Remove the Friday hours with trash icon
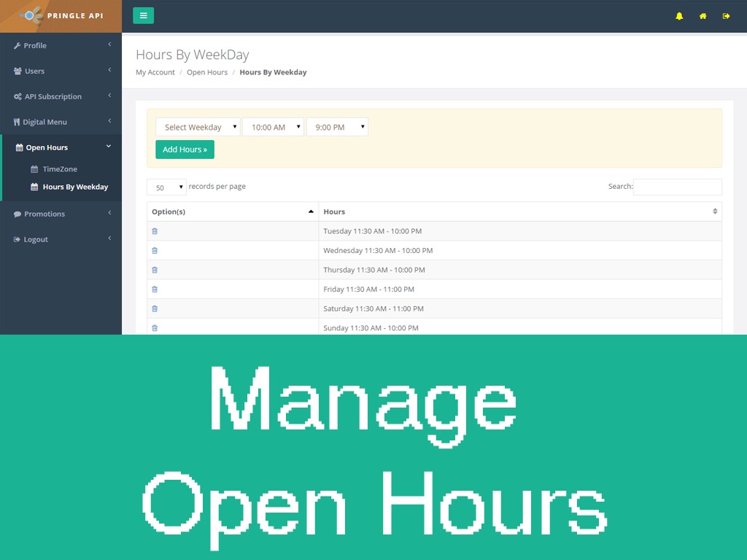The height and width of the screenshot is (560, 747). pos(155,289)
